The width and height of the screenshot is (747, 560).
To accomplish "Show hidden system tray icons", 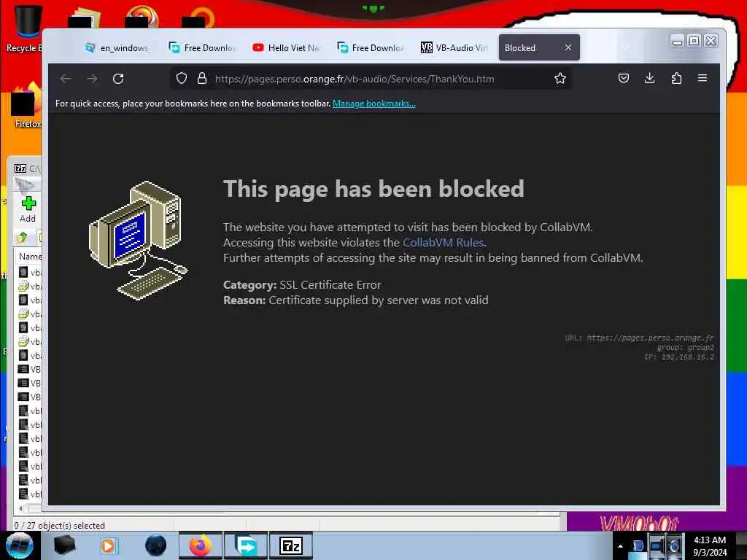I will (x=620, y=546).
